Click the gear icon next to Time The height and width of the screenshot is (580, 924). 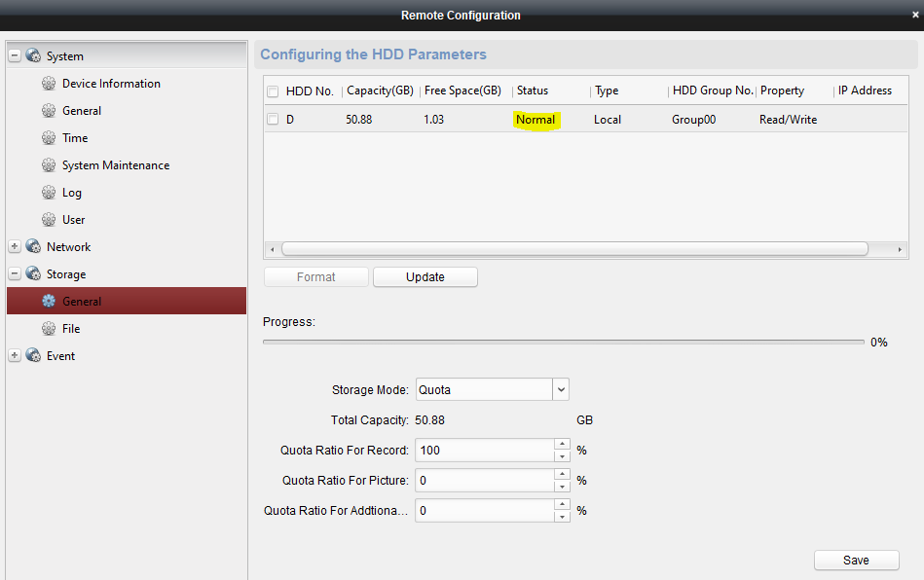tap(49, 138)
